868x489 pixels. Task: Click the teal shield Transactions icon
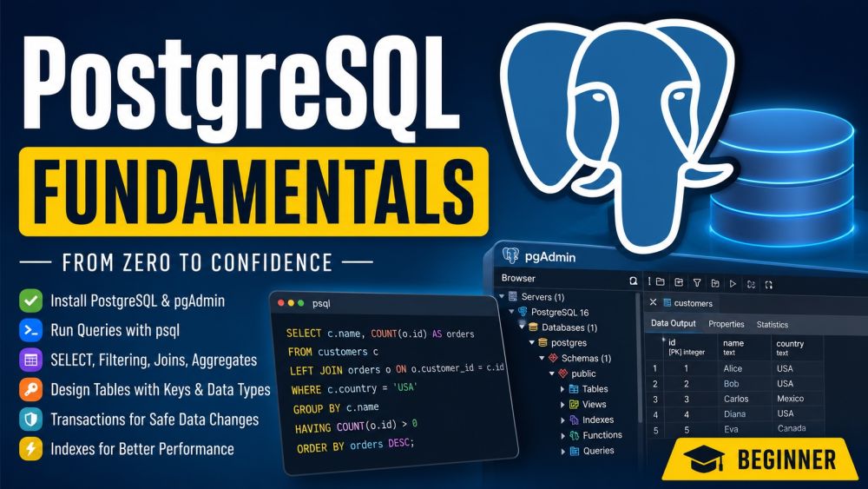[31, 420]
